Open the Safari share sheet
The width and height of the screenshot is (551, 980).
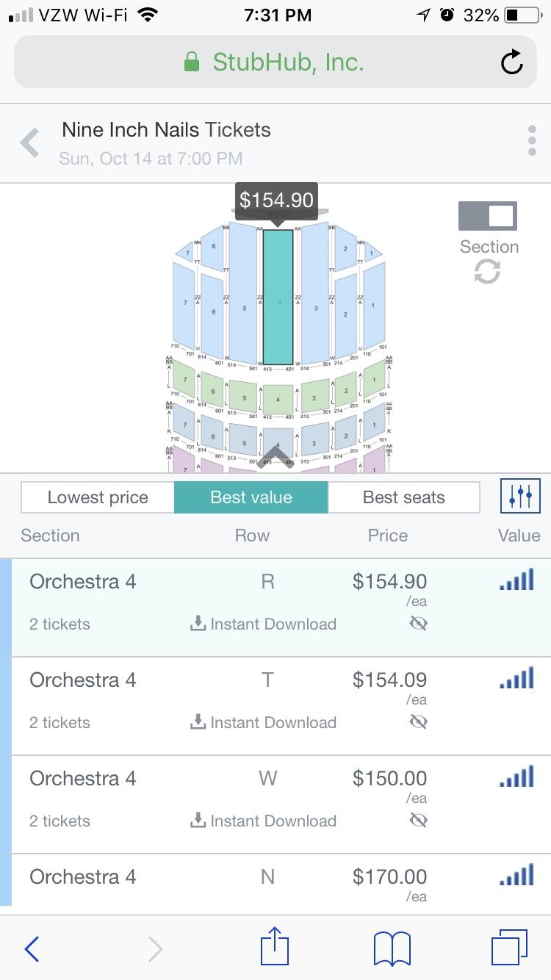[274, 948]
